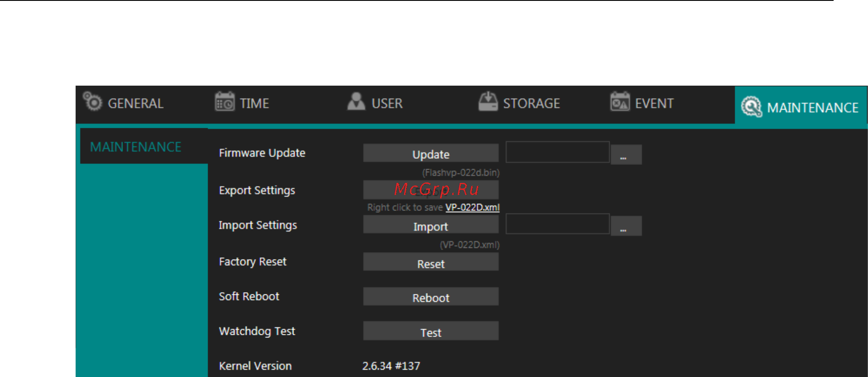
Task: Click the Time calendar clock icon
Action: tap(224, 102)
